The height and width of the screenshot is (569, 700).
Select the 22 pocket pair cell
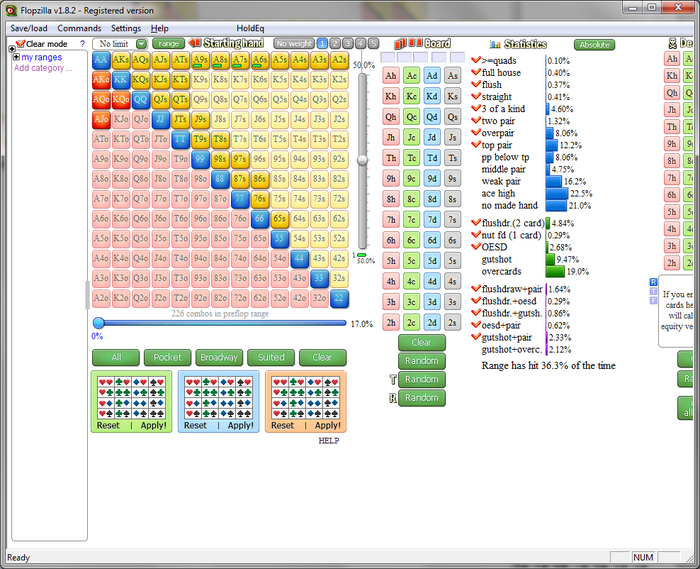coord(339,299)
